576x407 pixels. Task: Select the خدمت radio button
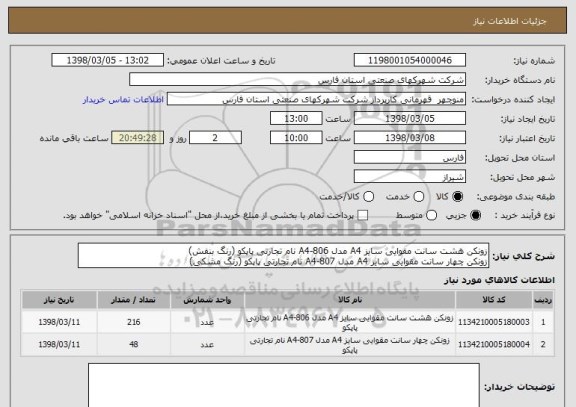click(418, 197)
